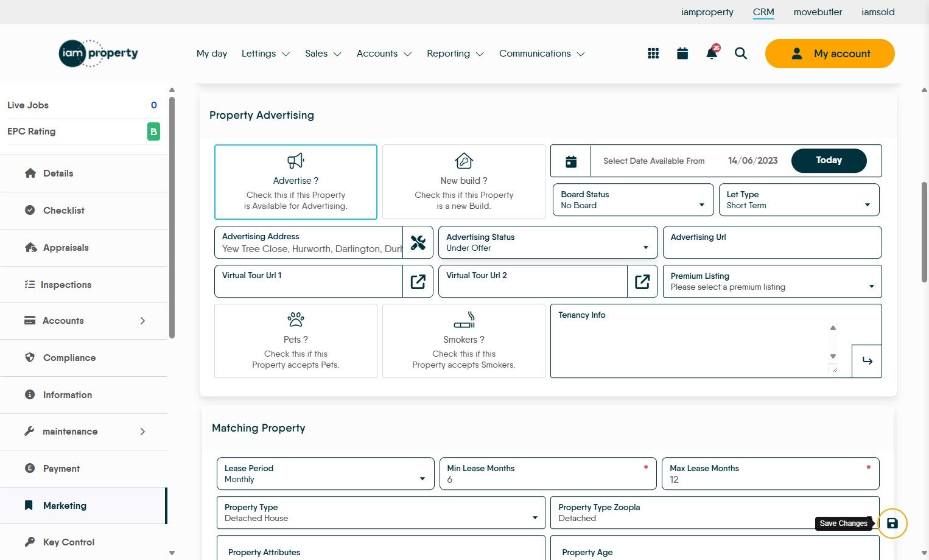Click the Advertising Address tools icon
This screenshot has width=929, height=560.
(418, 243)
